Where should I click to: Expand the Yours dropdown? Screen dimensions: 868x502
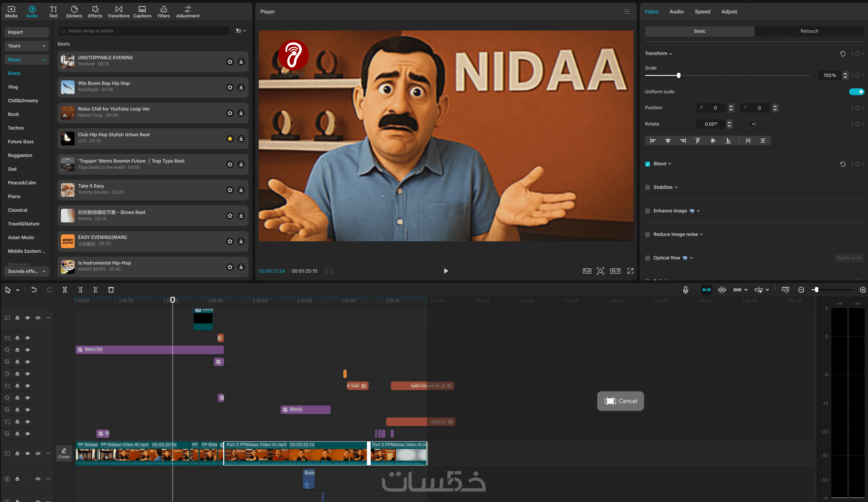tap(26, 46)
